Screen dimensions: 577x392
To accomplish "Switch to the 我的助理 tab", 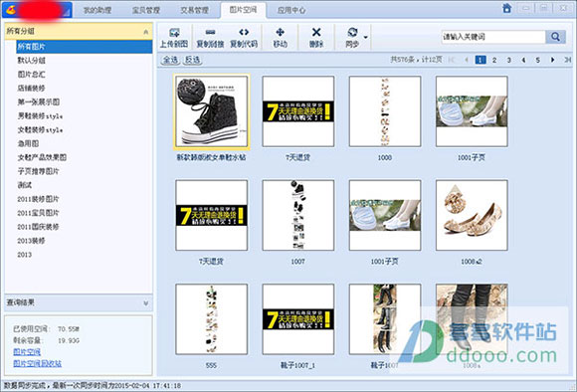I will point(97,10).
